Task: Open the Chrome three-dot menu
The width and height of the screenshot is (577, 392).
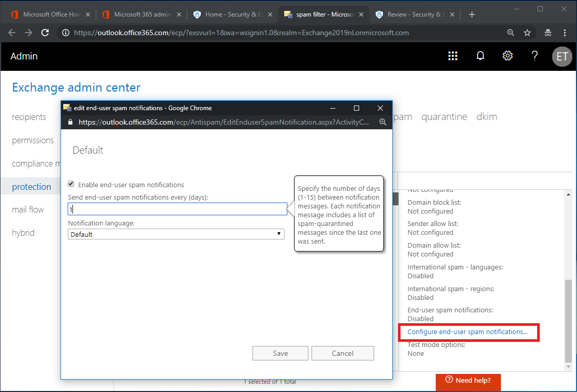Action: click(x=565, y=33)
